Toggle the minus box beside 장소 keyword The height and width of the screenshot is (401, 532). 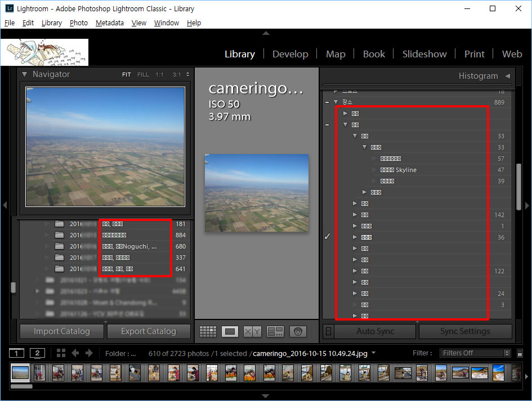tap(327, 102)
